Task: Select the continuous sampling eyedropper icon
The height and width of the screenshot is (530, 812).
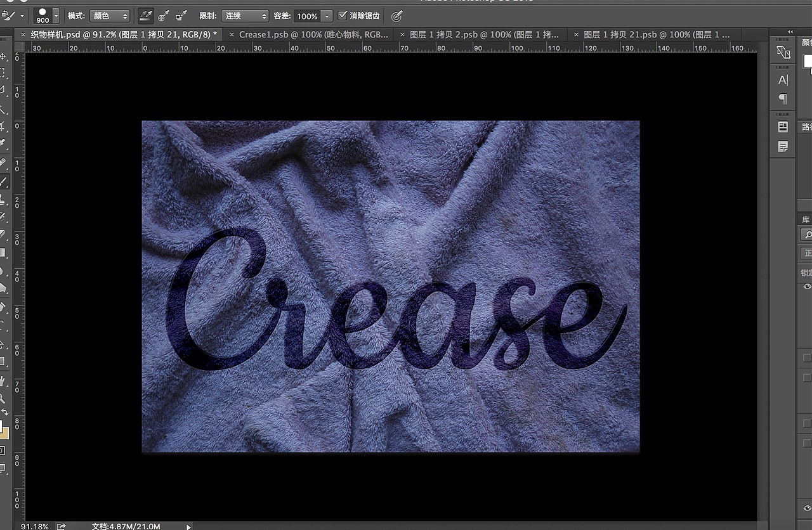Action: point(146,15)
